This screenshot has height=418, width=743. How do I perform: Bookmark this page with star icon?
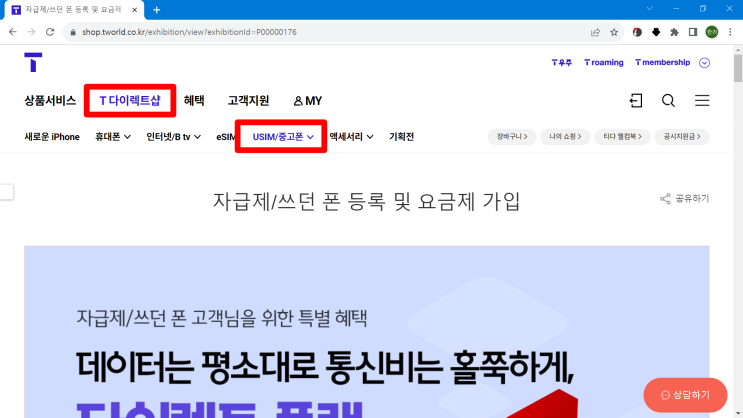[614, 32]
